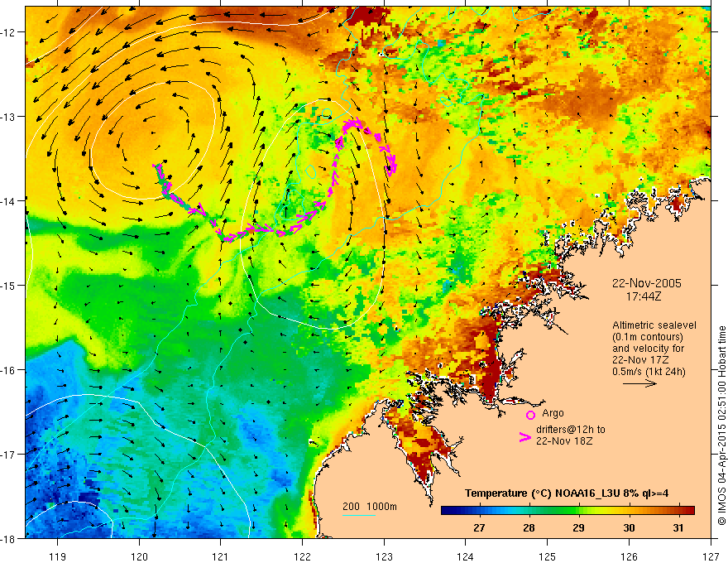
Task: Click the '0.5m/s (1kt 24h)' scale text
Action: pyautogui.click(x=649, y=372)
